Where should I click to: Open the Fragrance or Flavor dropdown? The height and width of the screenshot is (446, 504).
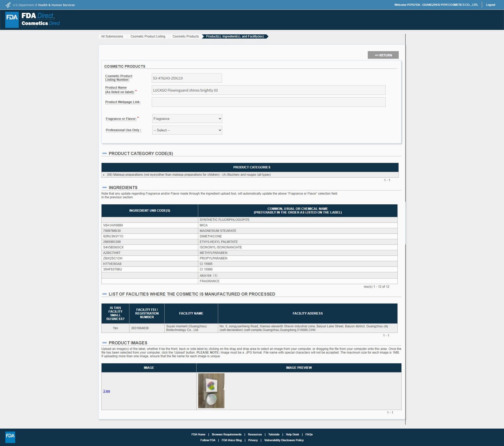coord(187,119)
